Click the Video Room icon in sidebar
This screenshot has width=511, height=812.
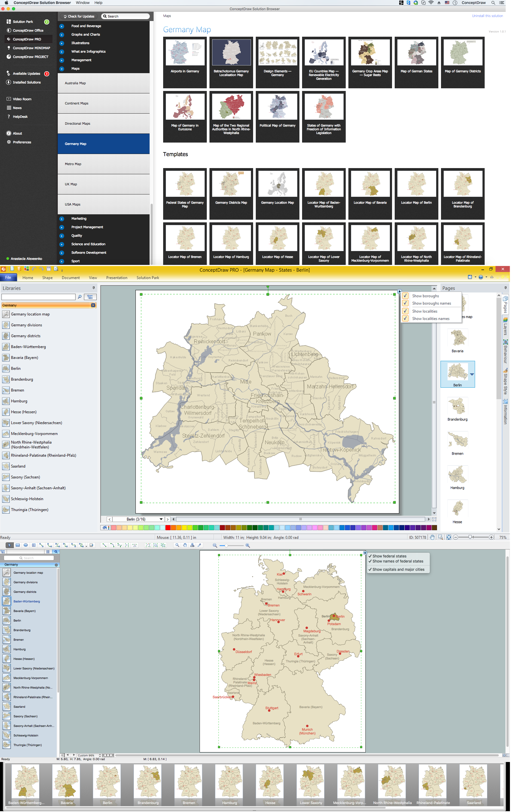8,99
